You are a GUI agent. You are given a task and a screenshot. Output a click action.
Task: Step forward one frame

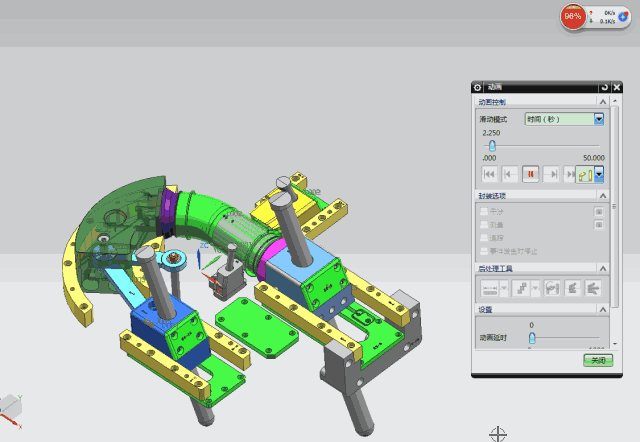(x=552, y=174)
